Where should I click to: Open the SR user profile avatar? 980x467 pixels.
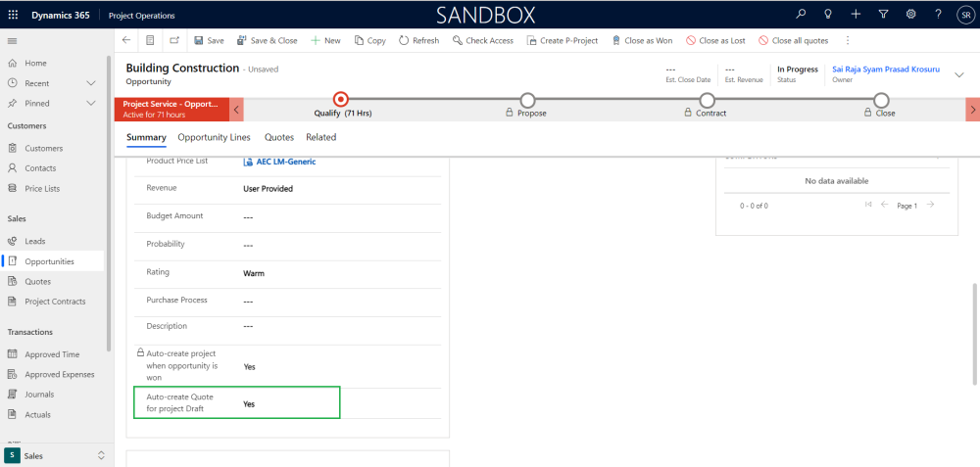965,15
